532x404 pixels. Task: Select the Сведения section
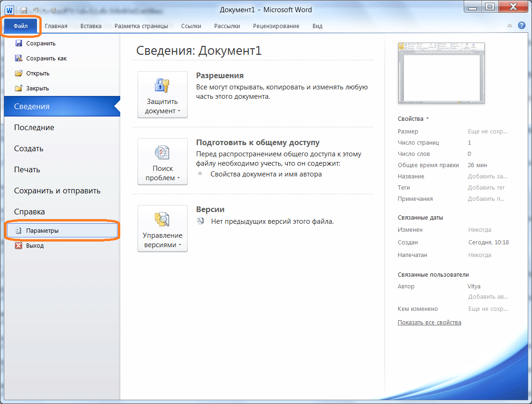coord(62,106)
